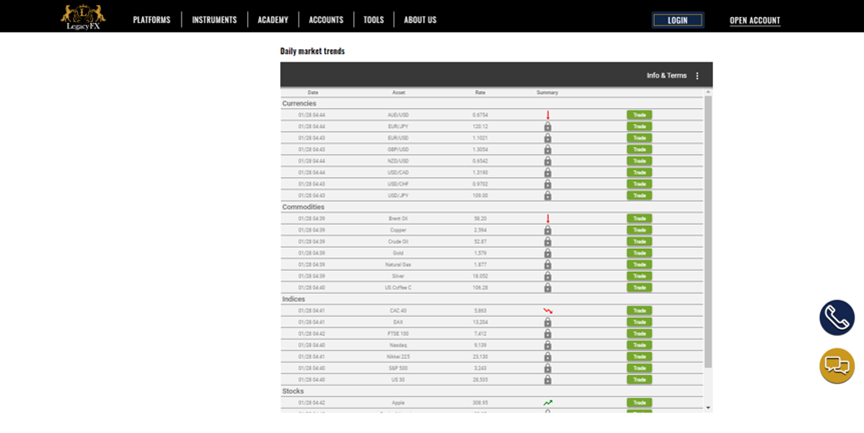Click the red down arrow for AUD/USD
Viewport: 864px width, 433px height.
point(548,115)
